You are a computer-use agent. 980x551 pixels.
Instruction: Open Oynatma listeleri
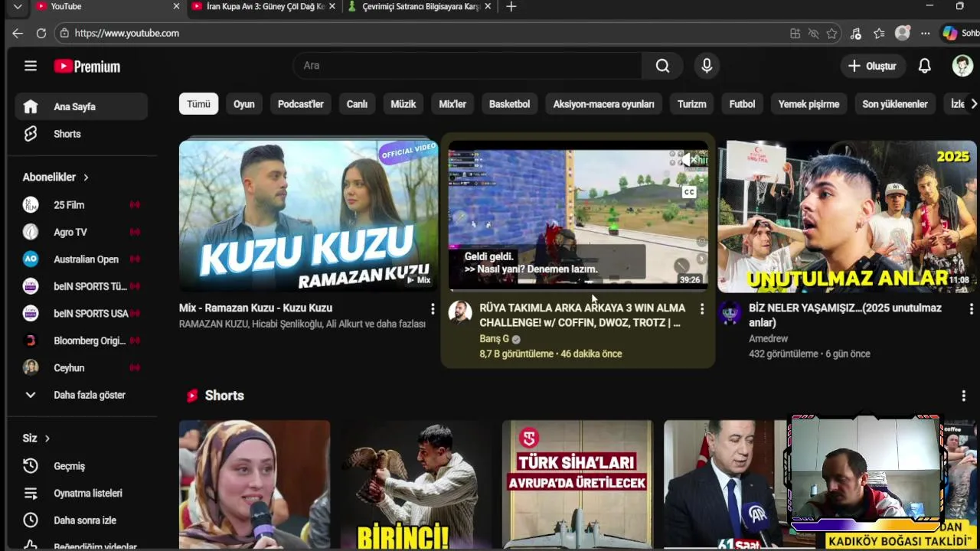(x=81, y=494)
